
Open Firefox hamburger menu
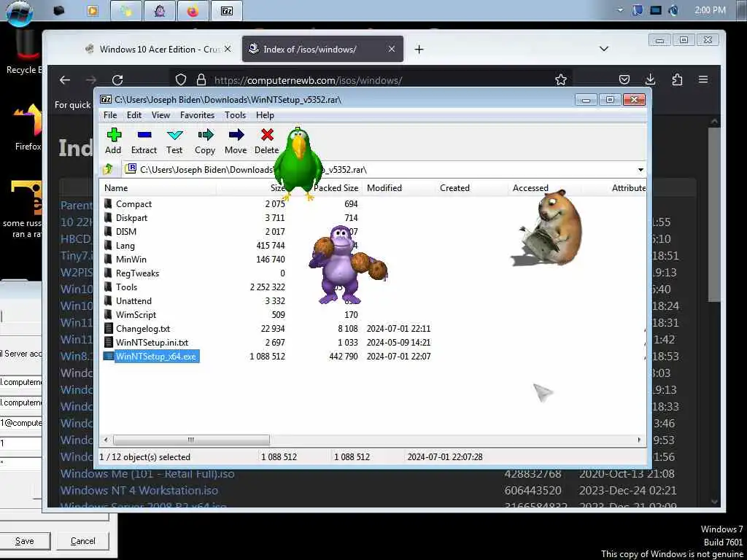[x=703, y=80]
